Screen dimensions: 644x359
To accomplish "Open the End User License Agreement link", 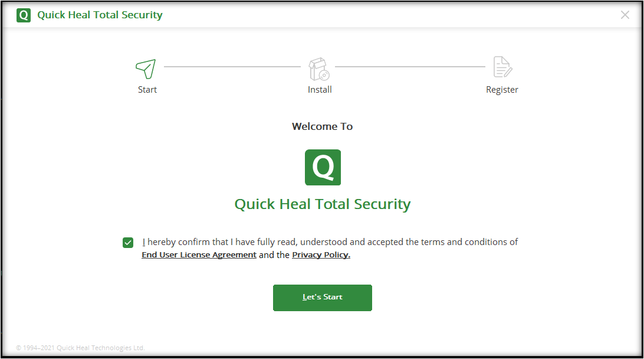I will [x=199, y=255].
